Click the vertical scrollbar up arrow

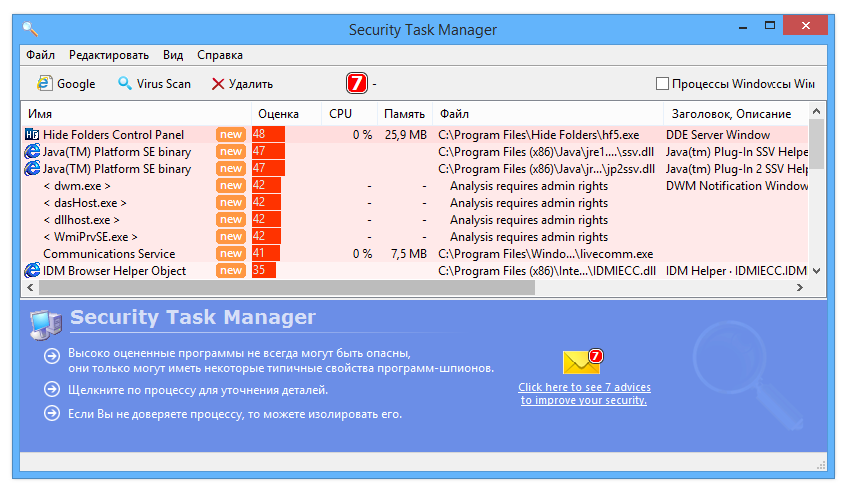tap(817, 111)
